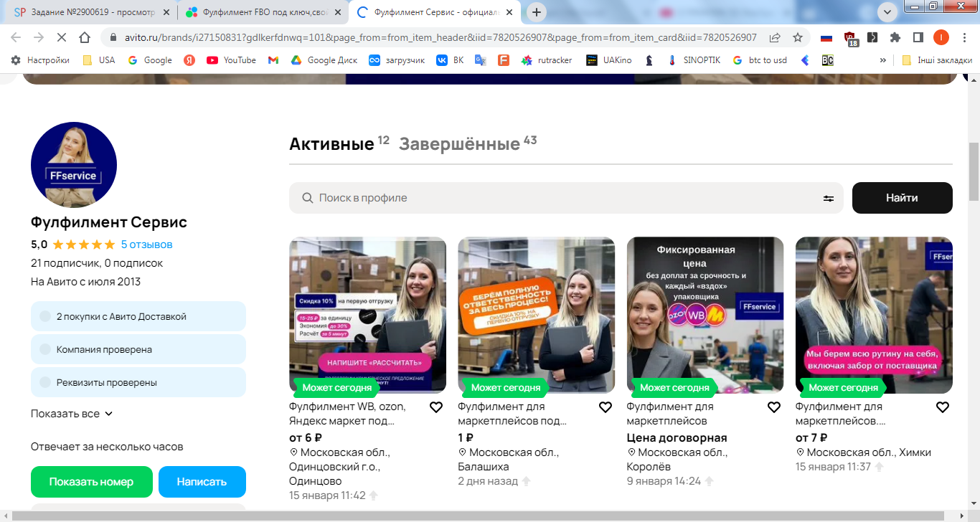Click the Компания проверена badge
The image size is (980, 522).
pos(138,349)
